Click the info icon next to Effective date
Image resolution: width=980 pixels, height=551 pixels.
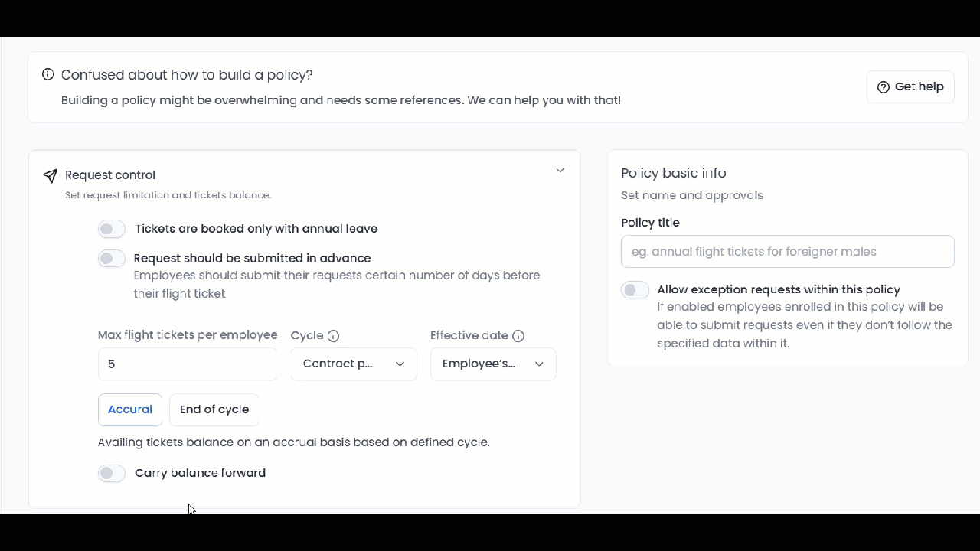(x=518, y=336)
